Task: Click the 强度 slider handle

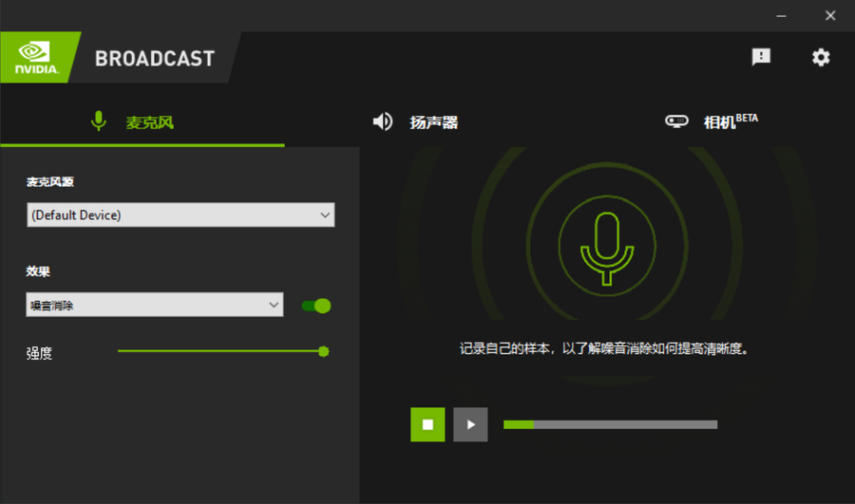Action: pyautogui.click(x=323, y=351)
